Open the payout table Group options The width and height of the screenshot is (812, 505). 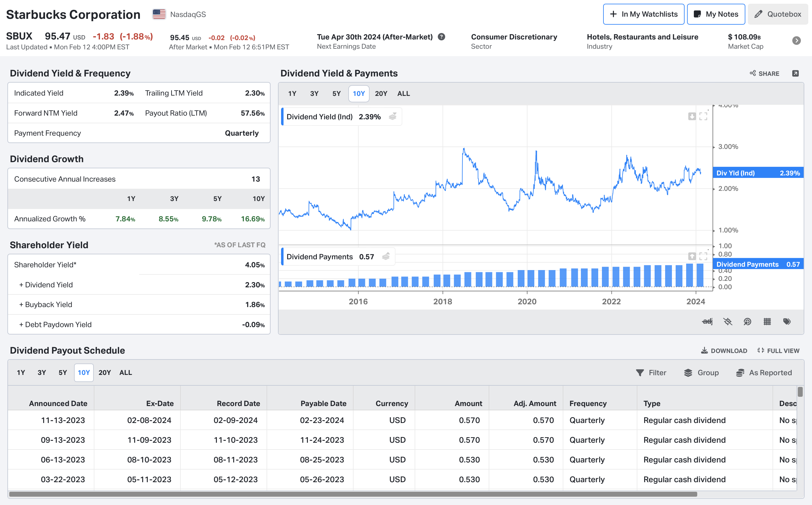coord(701,373)
